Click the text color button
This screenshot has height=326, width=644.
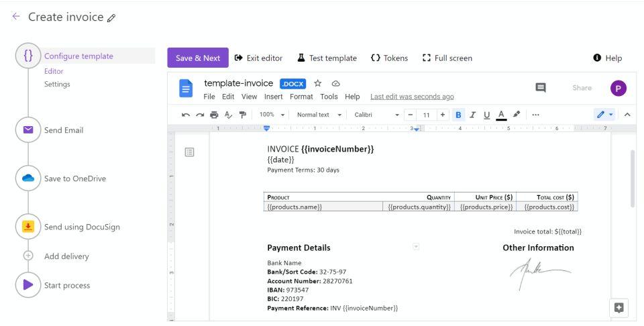click(x=501, y=115)
